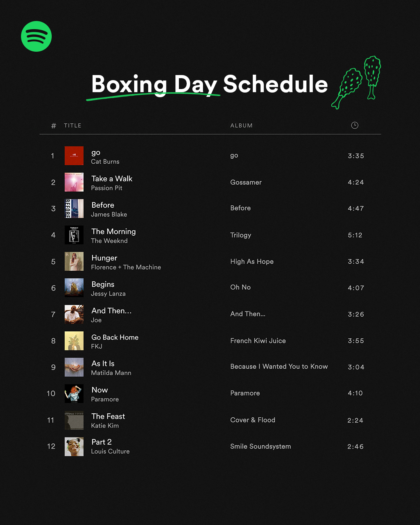Open 'The Morning' album art thumbnail
420x525 pixels.
(x=74, y=235)
